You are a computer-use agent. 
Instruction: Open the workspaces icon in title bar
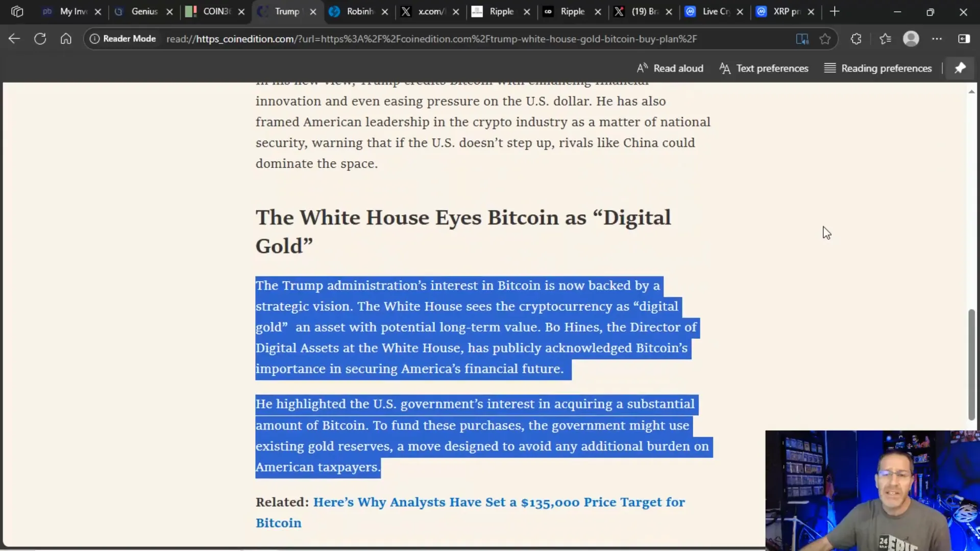[17, 11]
